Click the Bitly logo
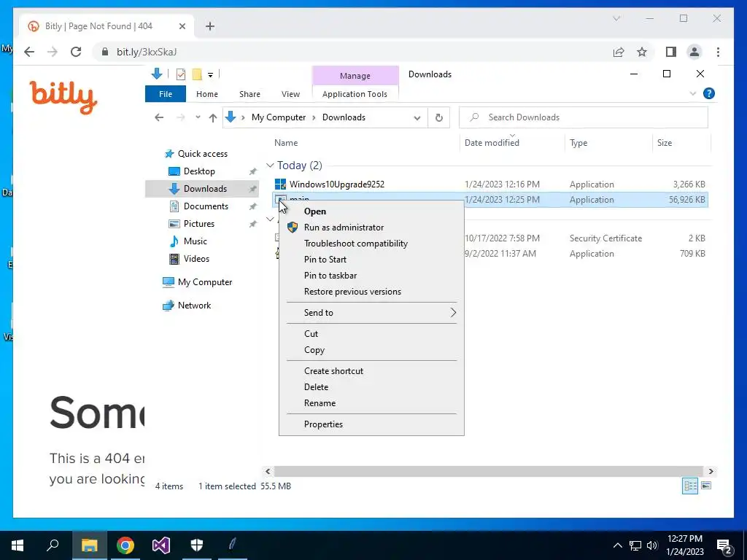Screen dimensions: 747x560 (63, 97)
